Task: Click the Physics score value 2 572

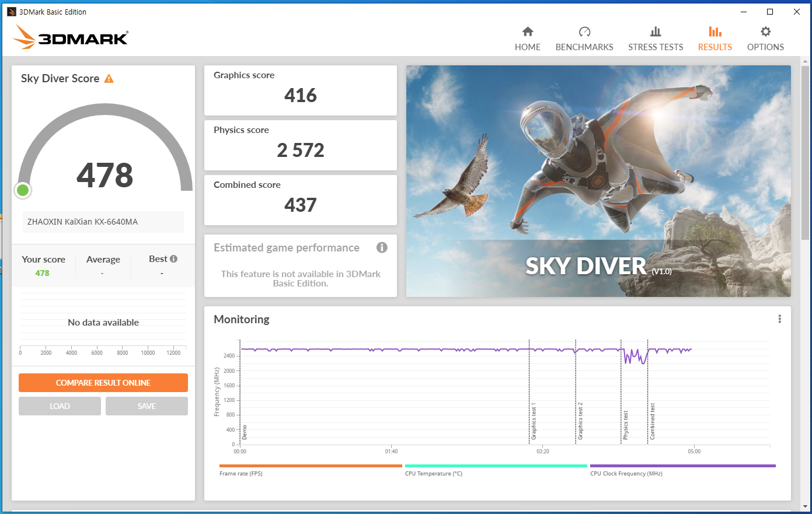Action: coord(301,150)
